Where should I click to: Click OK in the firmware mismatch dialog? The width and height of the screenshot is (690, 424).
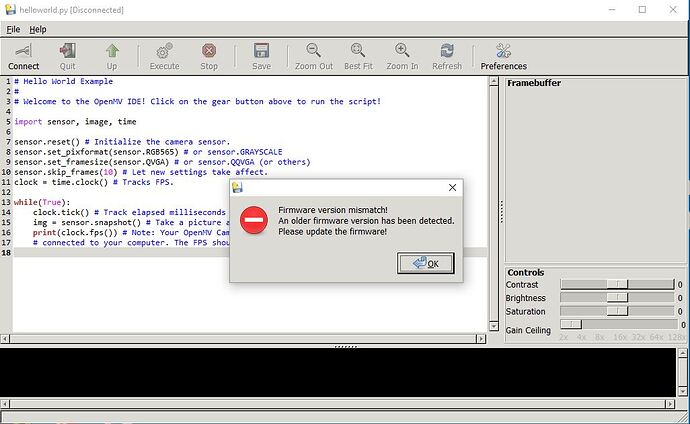pyautogui.click(x=426, y=263)
